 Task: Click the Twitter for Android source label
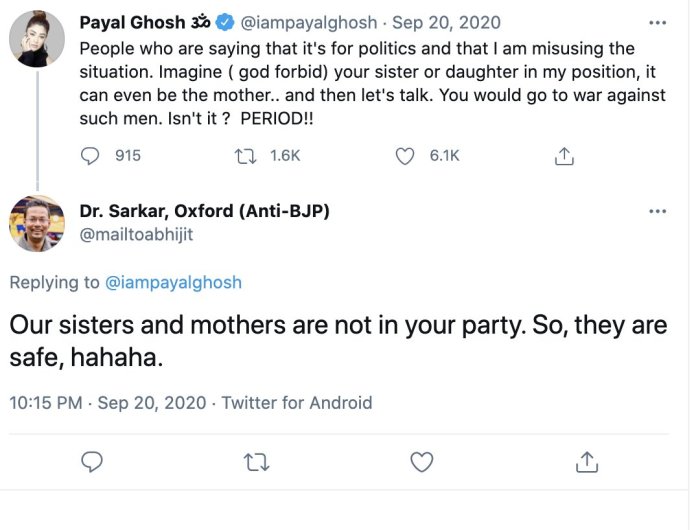tap(296, 403)
